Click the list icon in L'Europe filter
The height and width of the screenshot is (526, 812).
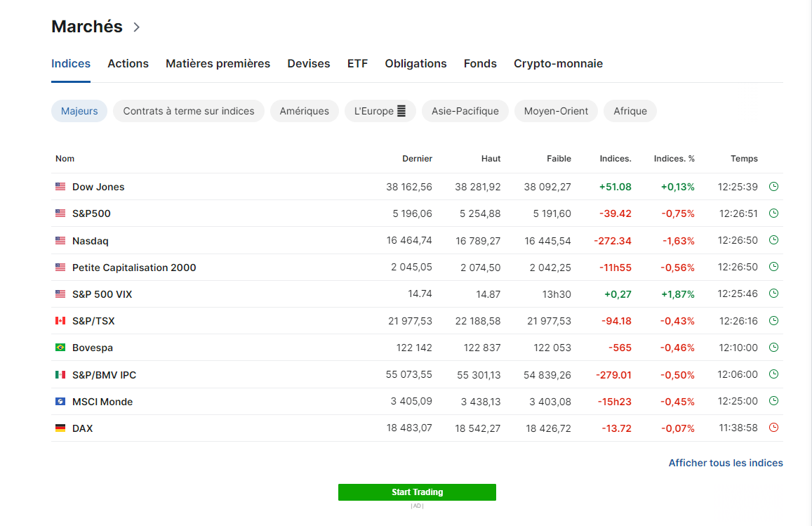401,111
